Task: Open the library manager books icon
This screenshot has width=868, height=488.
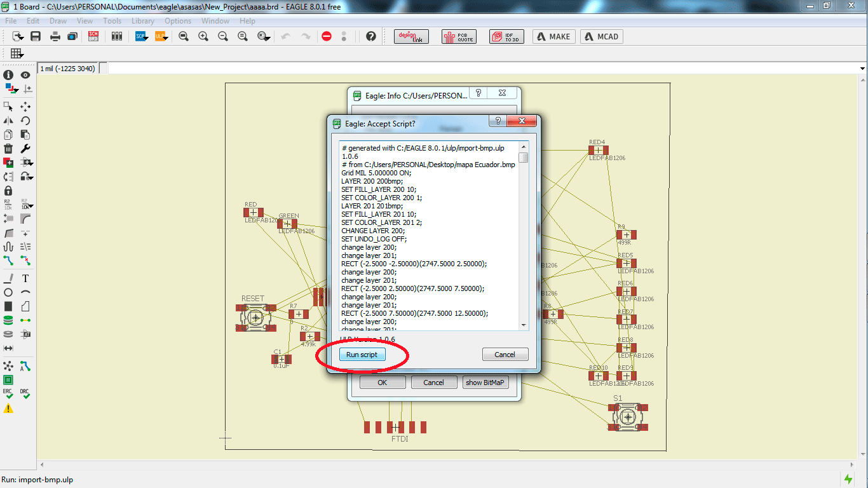Action: click(x=116, y=36)
